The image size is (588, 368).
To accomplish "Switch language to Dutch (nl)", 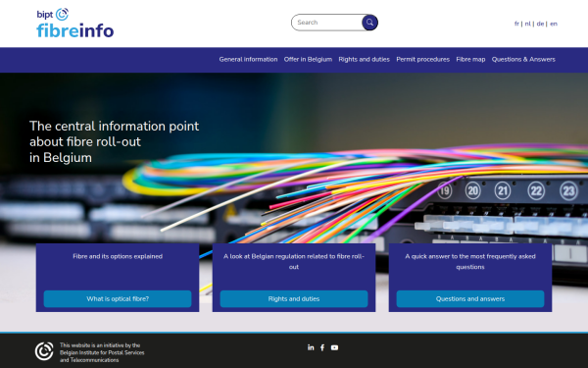I will click(527, 24).
